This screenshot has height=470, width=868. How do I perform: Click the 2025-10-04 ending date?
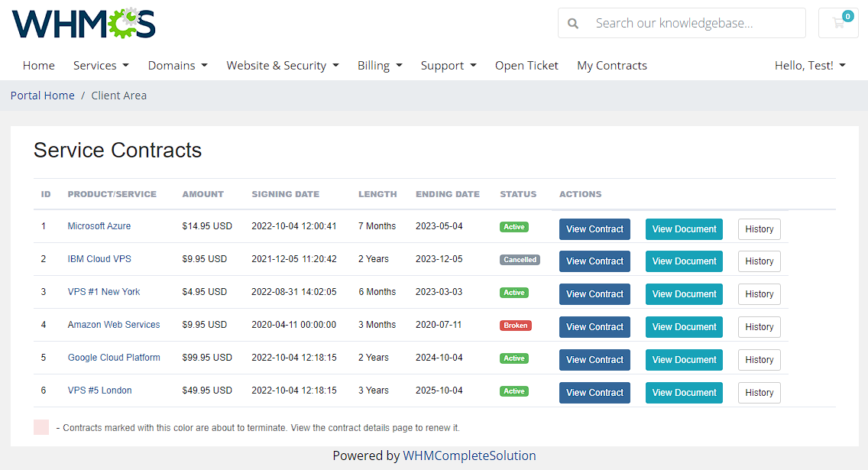(439, 391)
